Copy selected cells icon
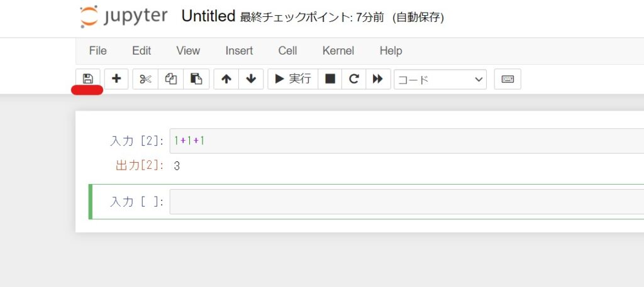The height and width of the screenshot is (287, 644). coord(171,79)
